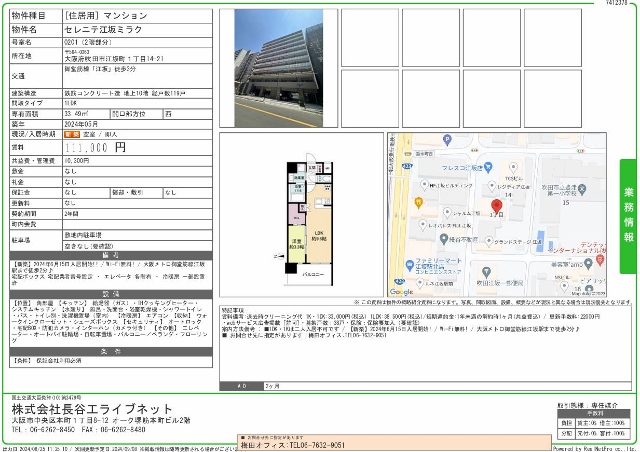640x452 pixels.
Task: Open the floor plan image
Action: click(300, 214)
